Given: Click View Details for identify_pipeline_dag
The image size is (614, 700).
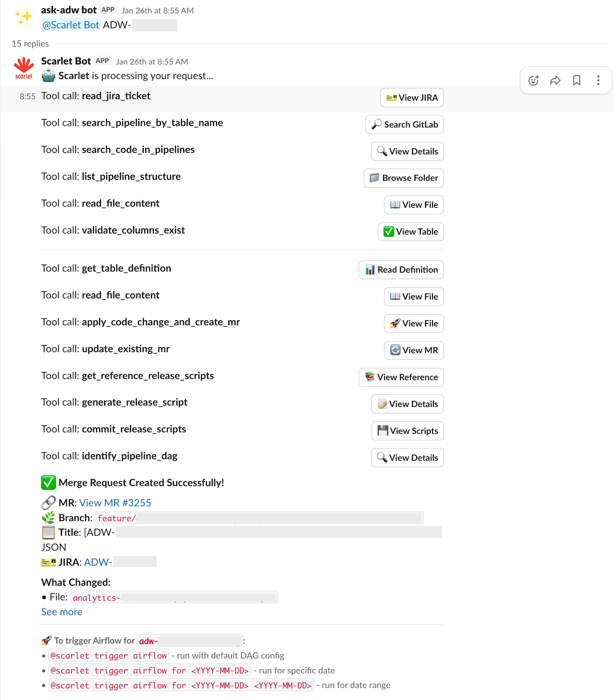Looking at the screenshot, I should coord(408,458).
